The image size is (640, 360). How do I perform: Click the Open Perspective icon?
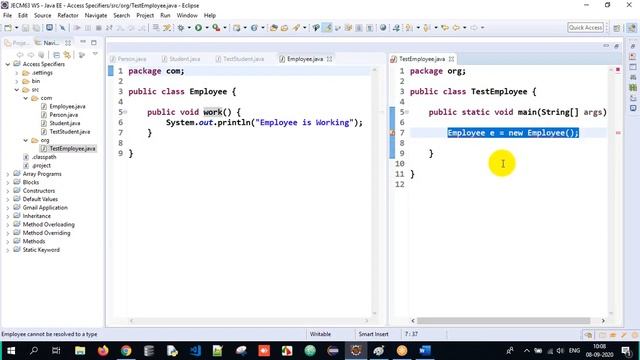point(617,28)
